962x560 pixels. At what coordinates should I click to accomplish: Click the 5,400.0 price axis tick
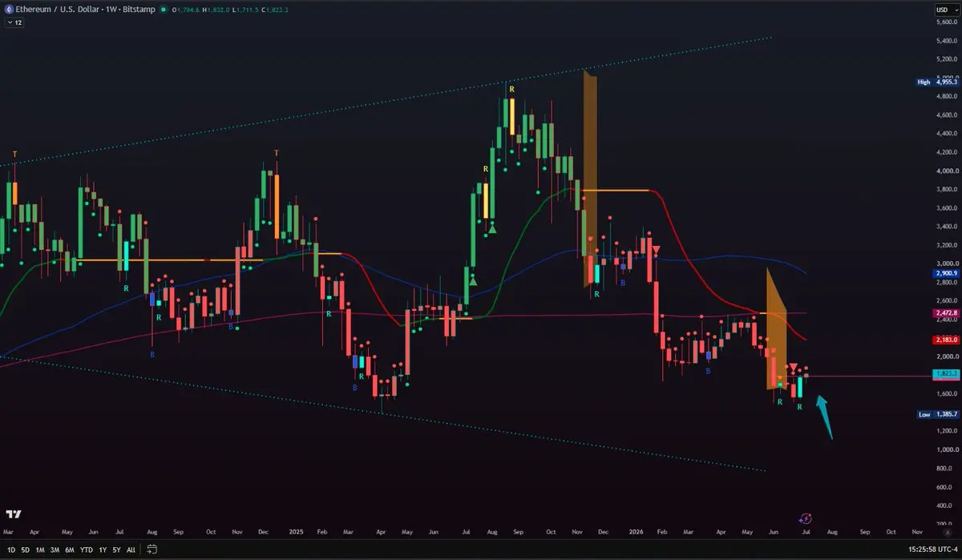(947, 41)
